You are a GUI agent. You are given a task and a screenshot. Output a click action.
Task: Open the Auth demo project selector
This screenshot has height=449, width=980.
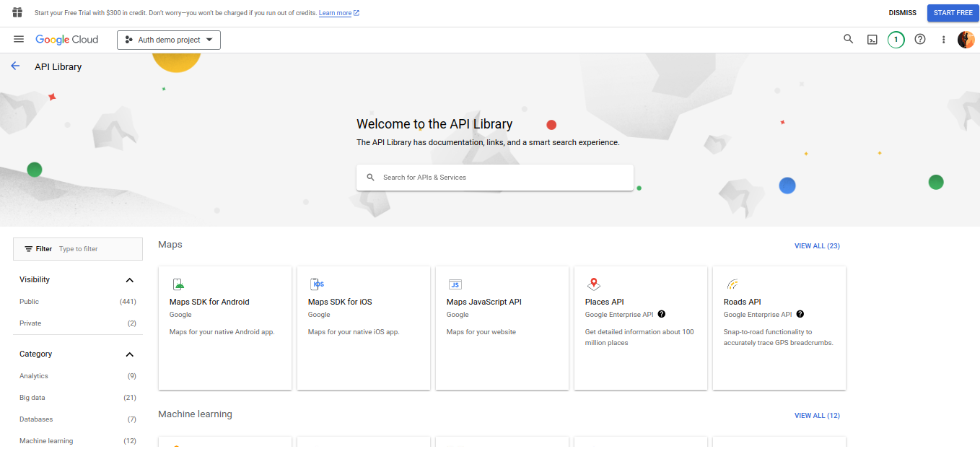(169, 40)
